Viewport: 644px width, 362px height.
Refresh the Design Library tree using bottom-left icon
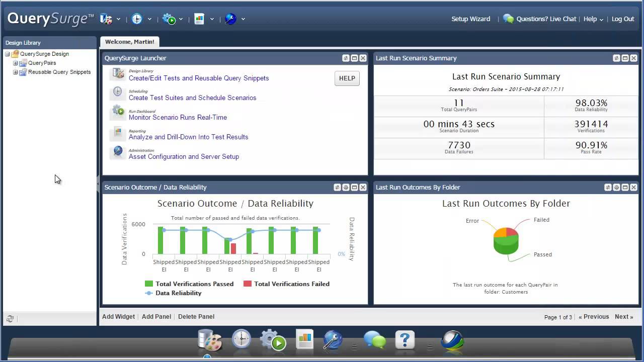[10, 318]
